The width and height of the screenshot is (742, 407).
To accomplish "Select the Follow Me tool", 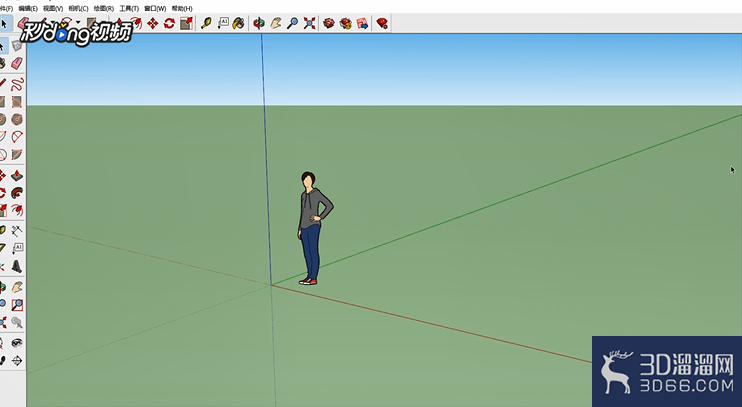I will pyautogui.click(x=17, y=193).
